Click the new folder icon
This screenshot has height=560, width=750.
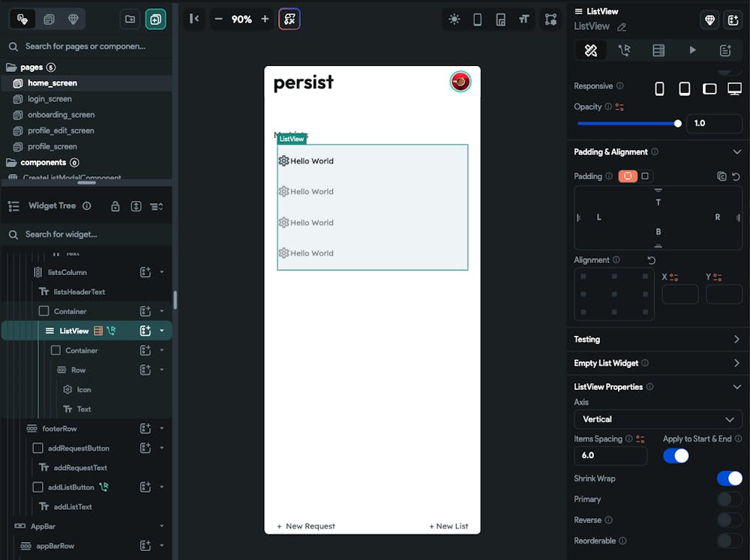(130, 19)
